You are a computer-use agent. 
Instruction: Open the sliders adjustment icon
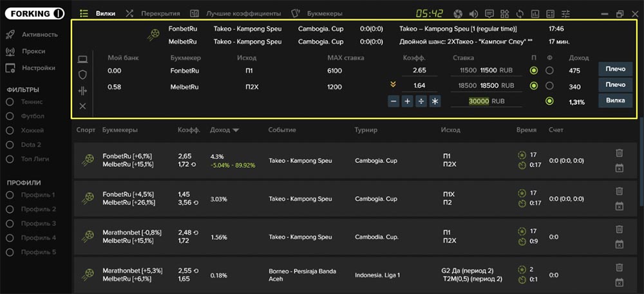click(x=566, y=14)
